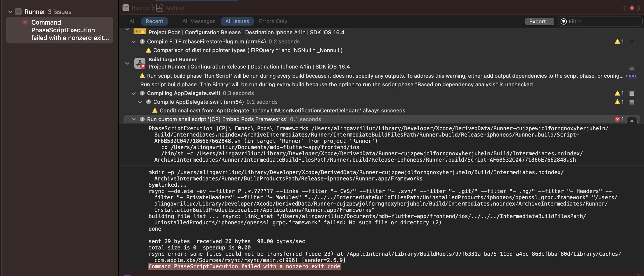Select the All Issues tab

click(237, 21)
